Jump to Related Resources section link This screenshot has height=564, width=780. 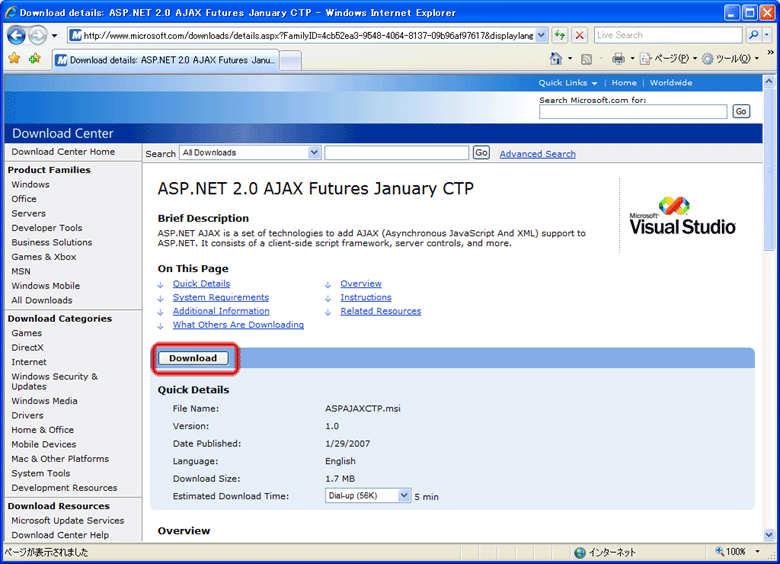(381, 311)
